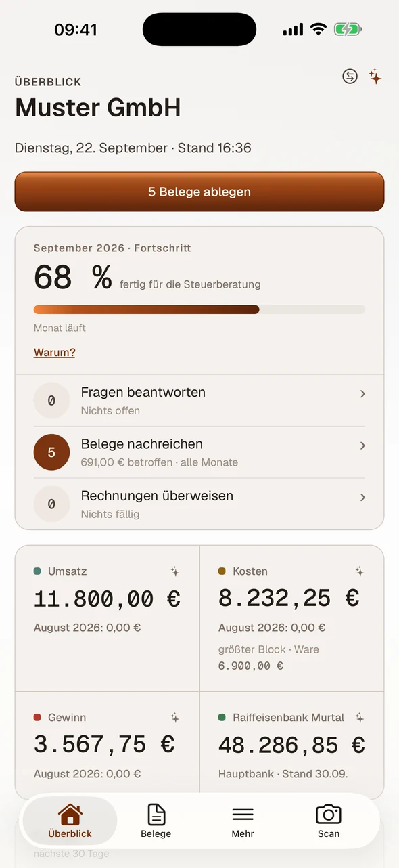
Task: Open the Umsatz 11.800,00 € card
Action: (x=108, y=618)
